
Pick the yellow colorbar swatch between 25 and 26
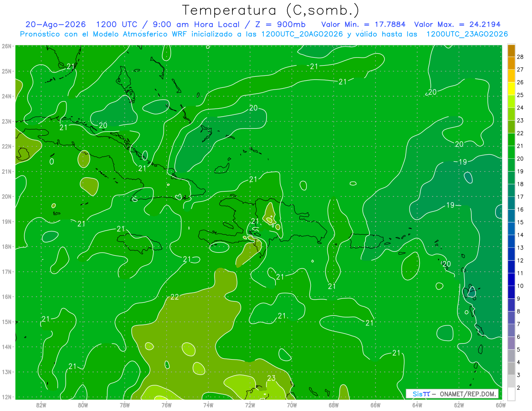pos(511,89)
